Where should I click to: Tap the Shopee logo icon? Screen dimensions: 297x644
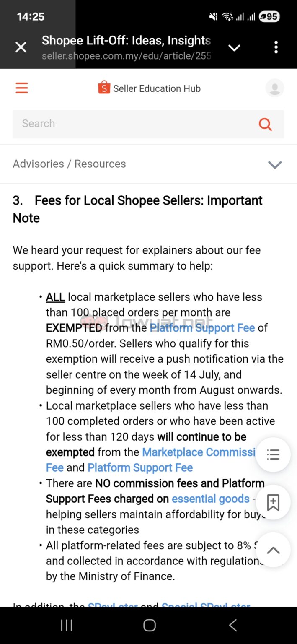(104, 88)
